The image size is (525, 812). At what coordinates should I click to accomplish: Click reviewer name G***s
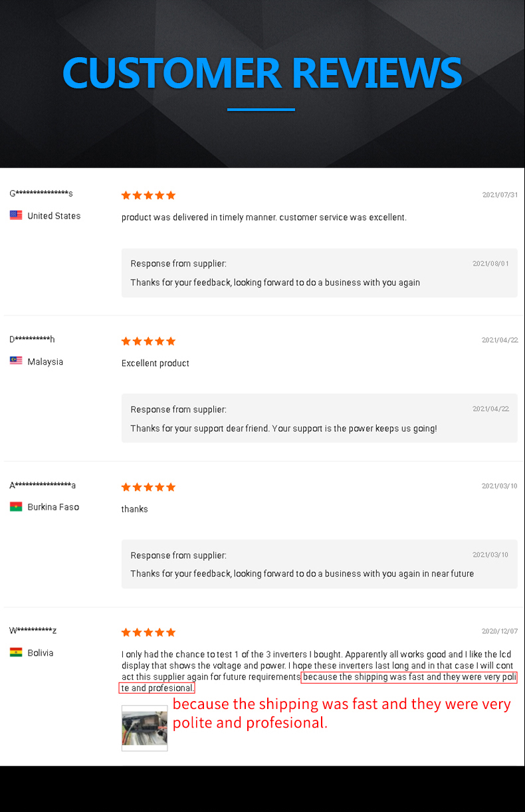coord(41,193)
